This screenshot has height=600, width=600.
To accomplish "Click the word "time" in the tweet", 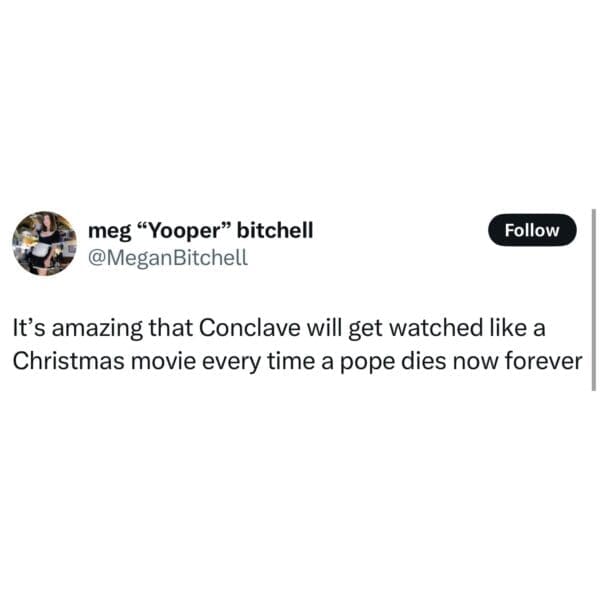I will coord(291,361).
